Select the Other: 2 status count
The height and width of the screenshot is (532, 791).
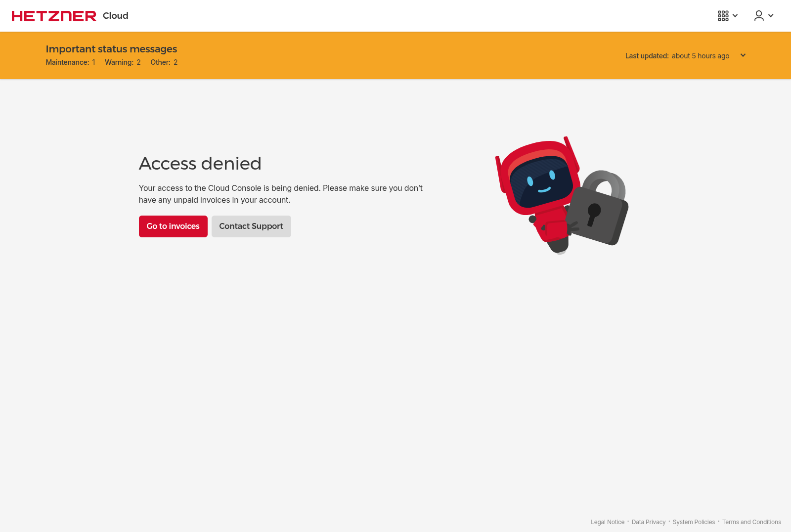coord(164,62)
